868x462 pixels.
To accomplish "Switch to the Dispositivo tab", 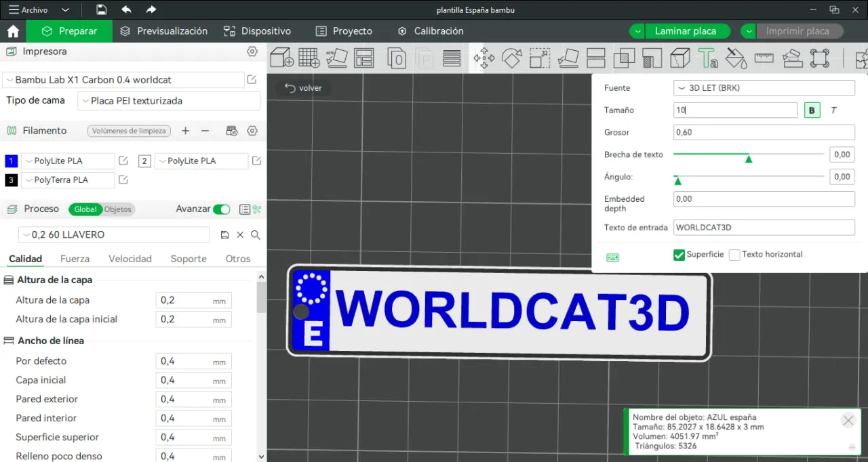I will click(x=257, y=31).
